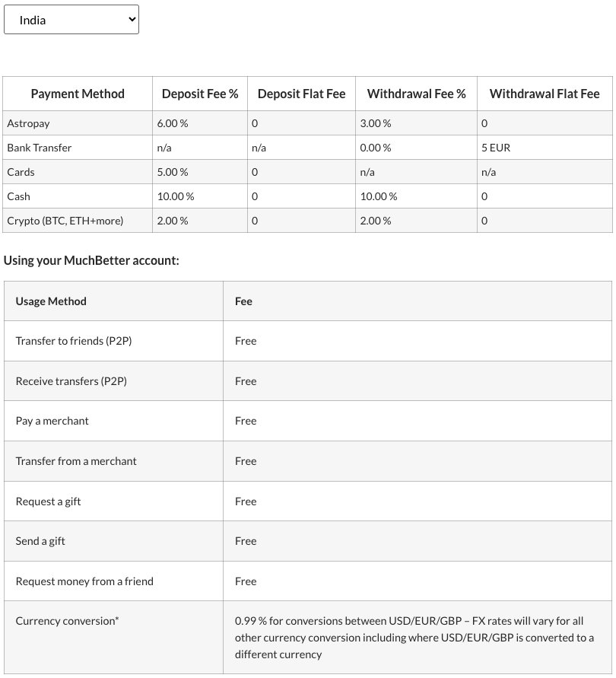The width and height of the screenshot is (616, 678).
Task: Click the Payment Method column header
Action: (x=78, y=94)
